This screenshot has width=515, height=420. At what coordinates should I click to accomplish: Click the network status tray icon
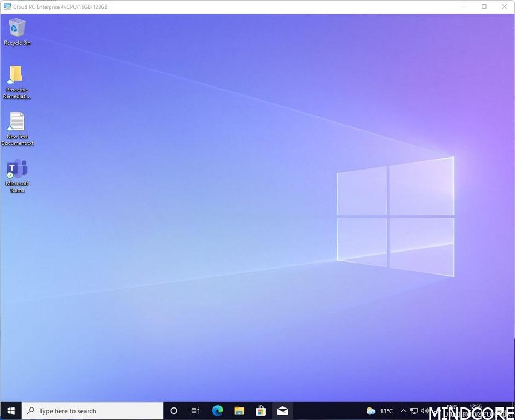[414, 411]
